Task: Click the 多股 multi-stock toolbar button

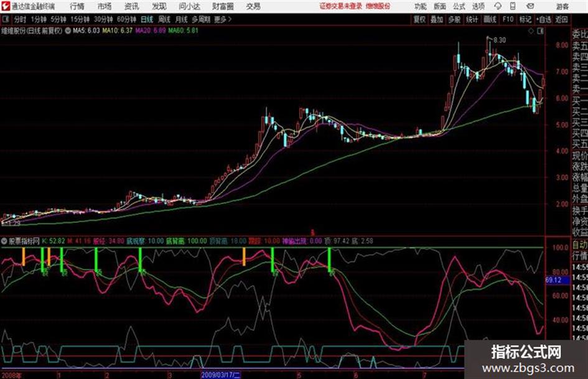Action: (x=454, y=19)
